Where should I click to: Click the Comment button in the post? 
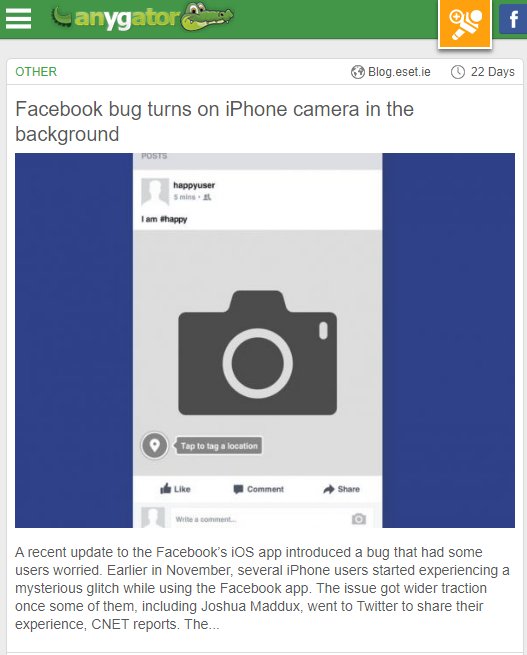258,489
